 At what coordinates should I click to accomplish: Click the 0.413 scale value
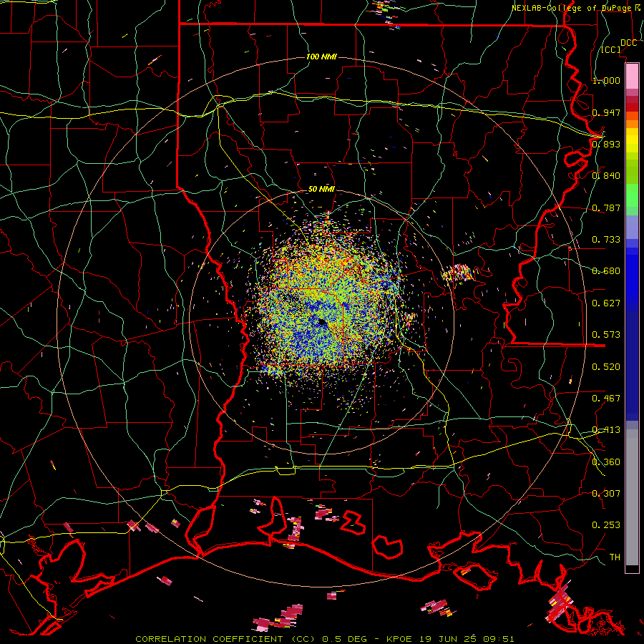pos(606,429)
